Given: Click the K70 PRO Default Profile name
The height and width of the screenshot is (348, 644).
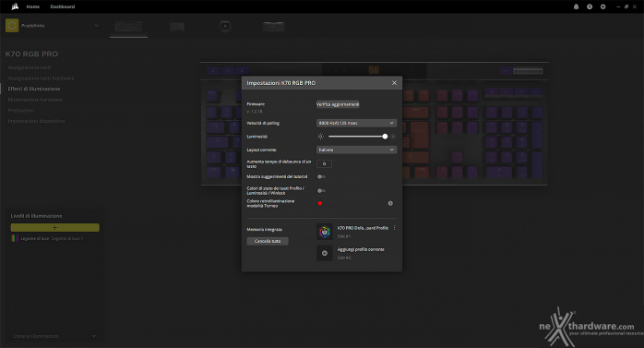Looking at the screenshot, I should (x=363, y=228).
